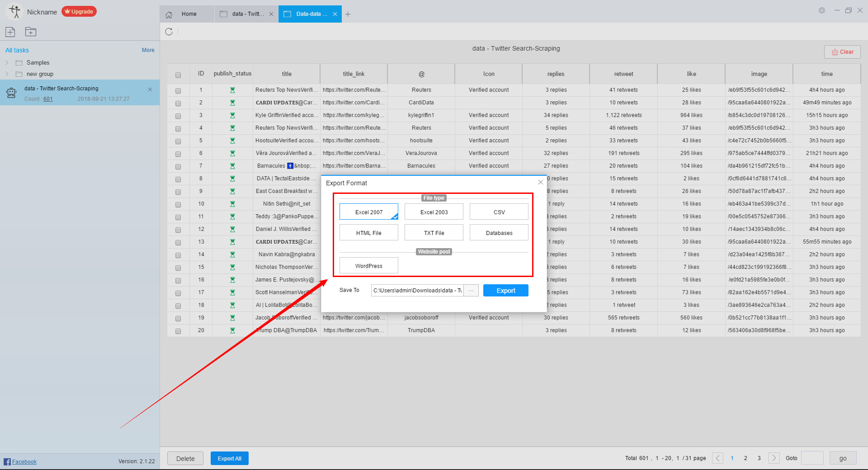This screenshot has width=868, height=470.
Task: Click the Upgrade button
Action: pyautogui.click(x=79, y=11)
